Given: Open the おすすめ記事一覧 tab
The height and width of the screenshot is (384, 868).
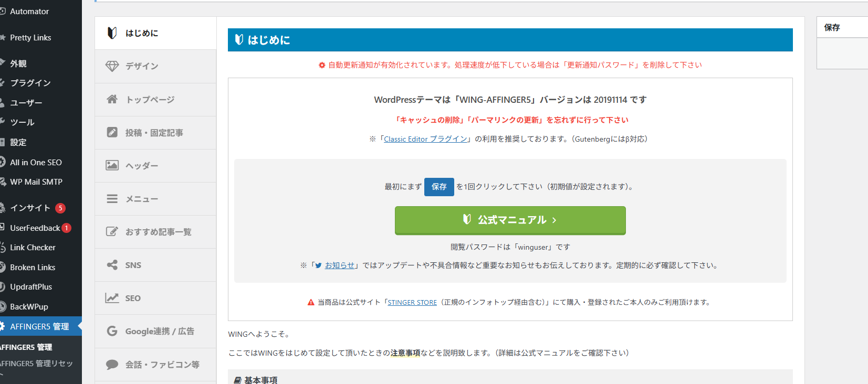Looking at the screenshot, I should (155, 231).
